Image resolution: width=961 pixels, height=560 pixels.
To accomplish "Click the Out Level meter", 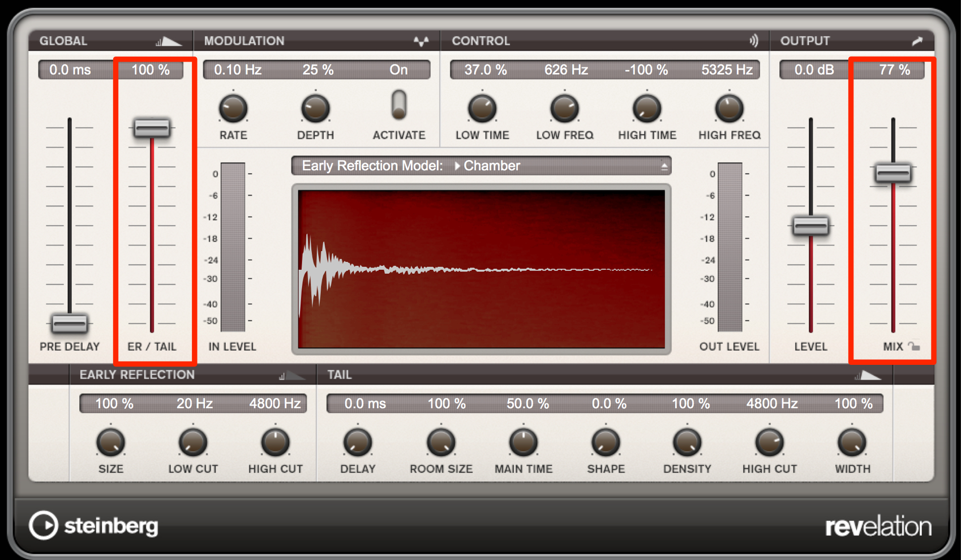I will pyautogui.click(x=730, y=247).
